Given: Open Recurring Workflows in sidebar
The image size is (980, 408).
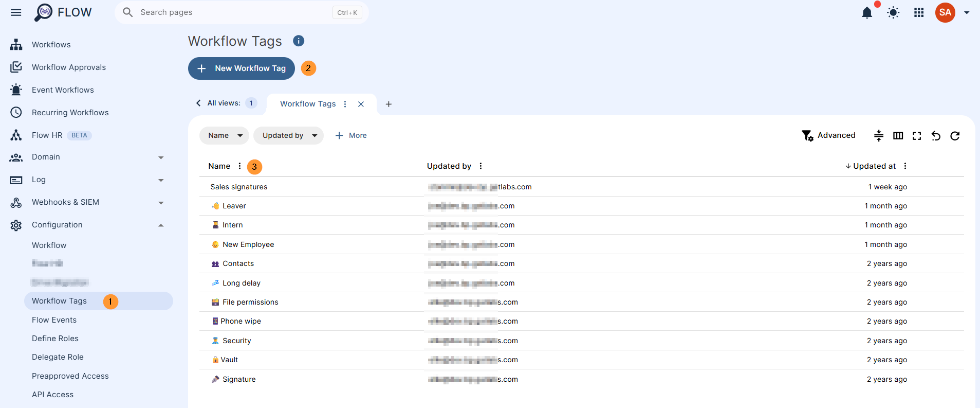Looking at the screenshot, I should 70,113.
